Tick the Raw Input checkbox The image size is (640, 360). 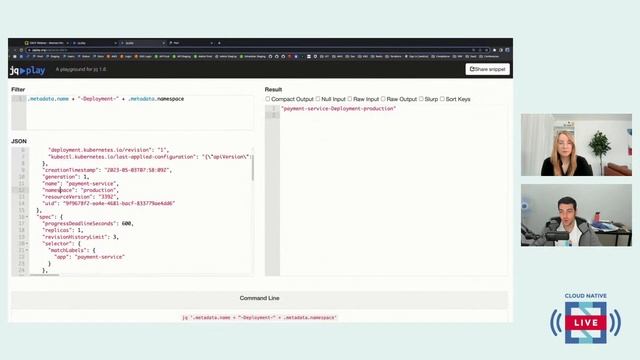pyautogui.click(x=349, y=99)
